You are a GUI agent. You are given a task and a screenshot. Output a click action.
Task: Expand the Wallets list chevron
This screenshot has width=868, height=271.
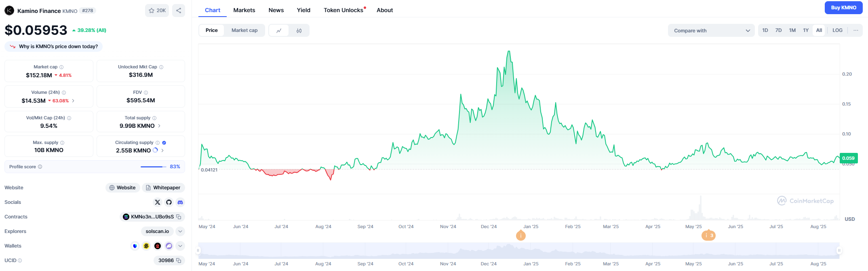pos(180,246)
